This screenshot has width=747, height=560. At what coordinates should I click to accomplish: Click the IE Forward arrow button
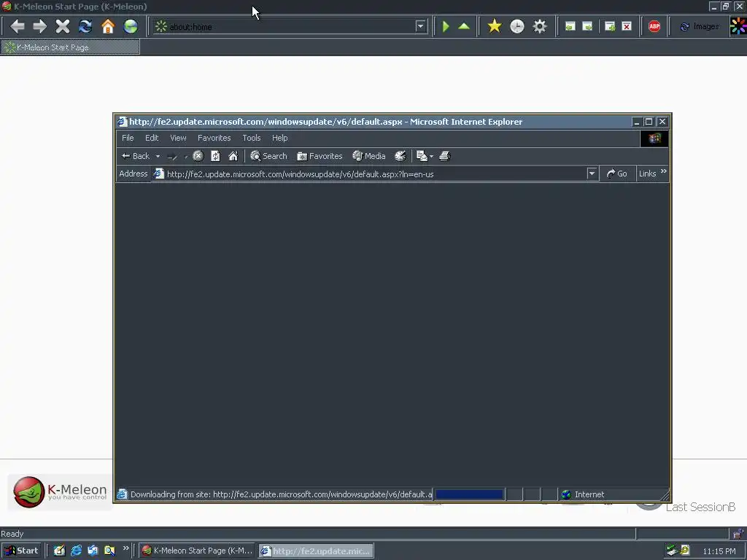[172, 156]
